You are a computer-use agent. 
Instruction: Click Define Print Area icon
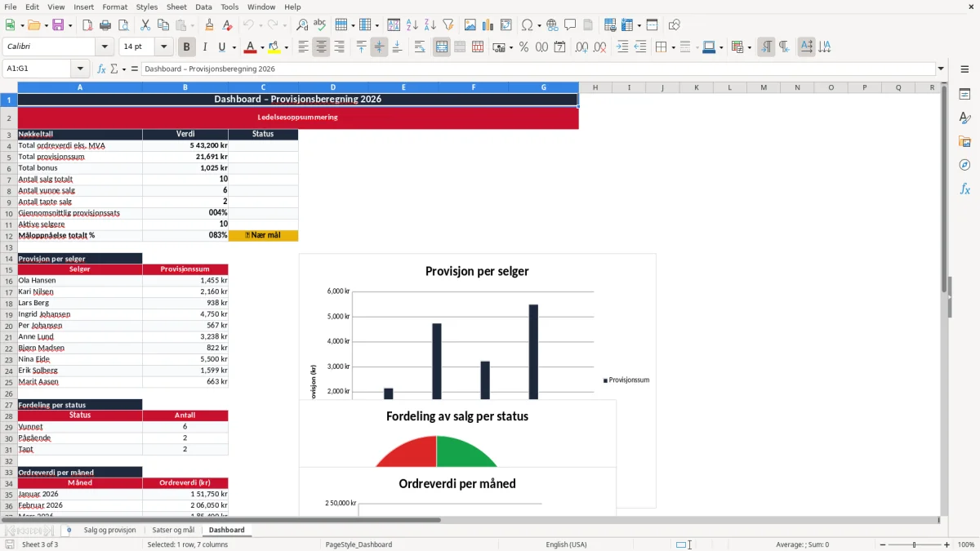pyautogui.click(x=610, y=25)
